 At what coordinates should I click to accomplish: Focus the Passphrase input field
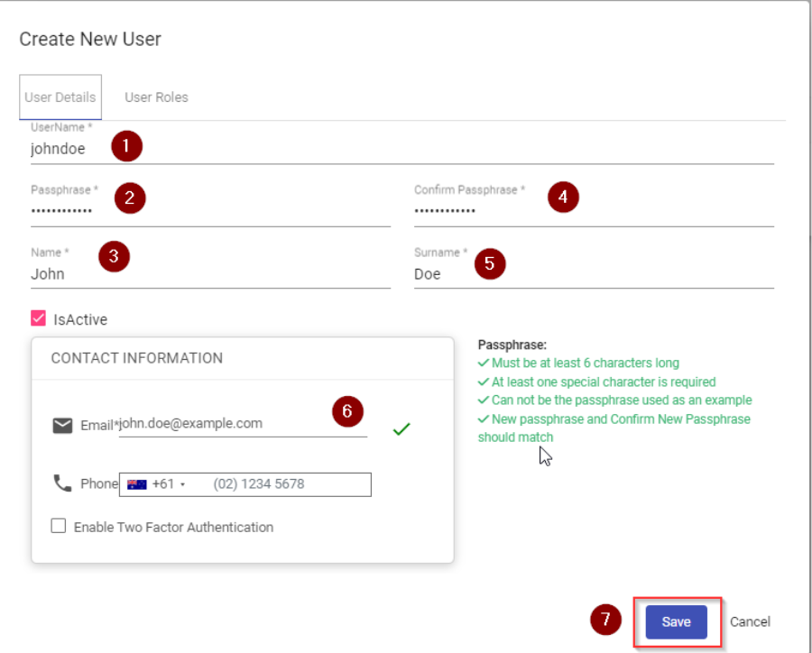209,212
